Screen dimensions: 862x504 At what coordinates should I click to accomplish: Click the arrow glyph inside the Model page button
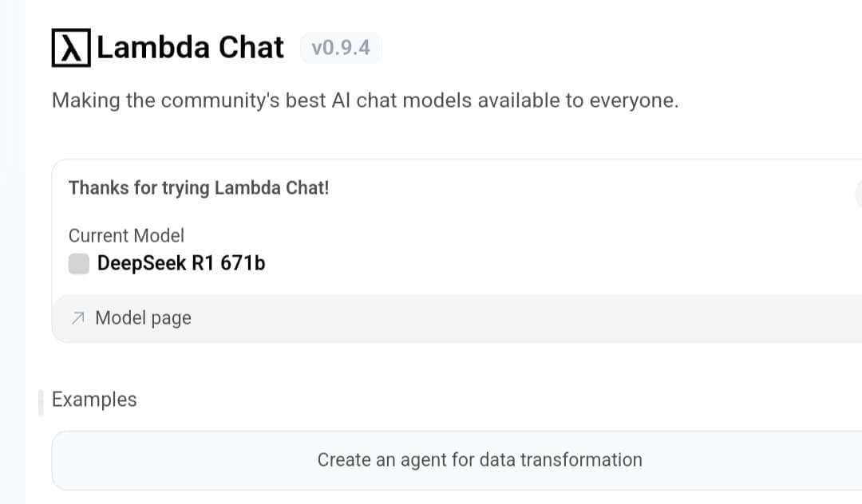77,317
